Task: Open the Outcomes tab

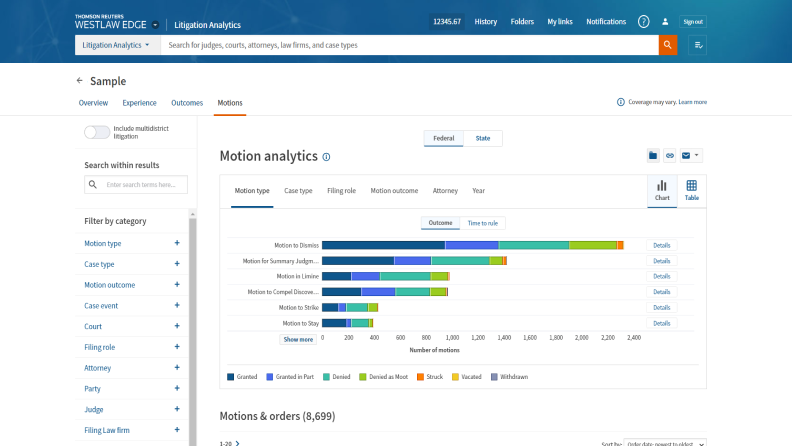Action: click(187, 102)
